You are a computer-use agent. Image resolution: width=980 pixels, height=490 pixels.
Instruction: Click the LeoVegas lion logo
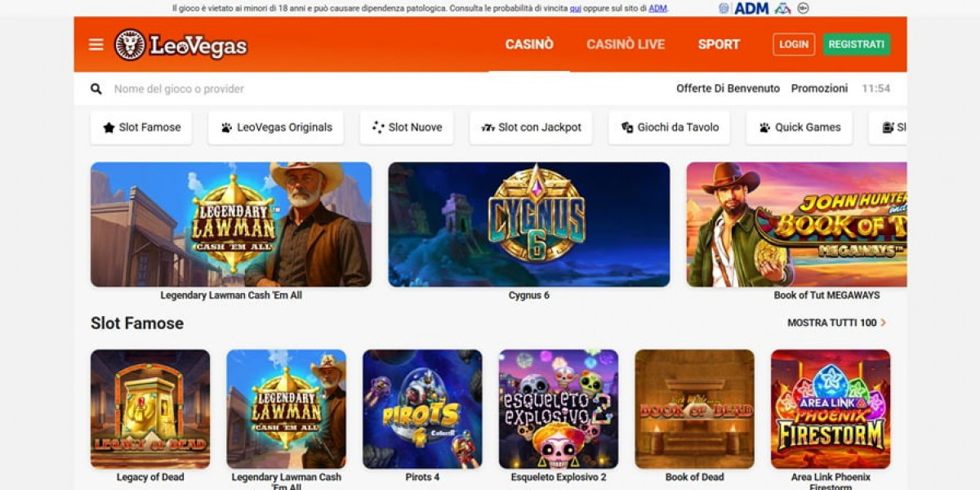click(180, 45)
